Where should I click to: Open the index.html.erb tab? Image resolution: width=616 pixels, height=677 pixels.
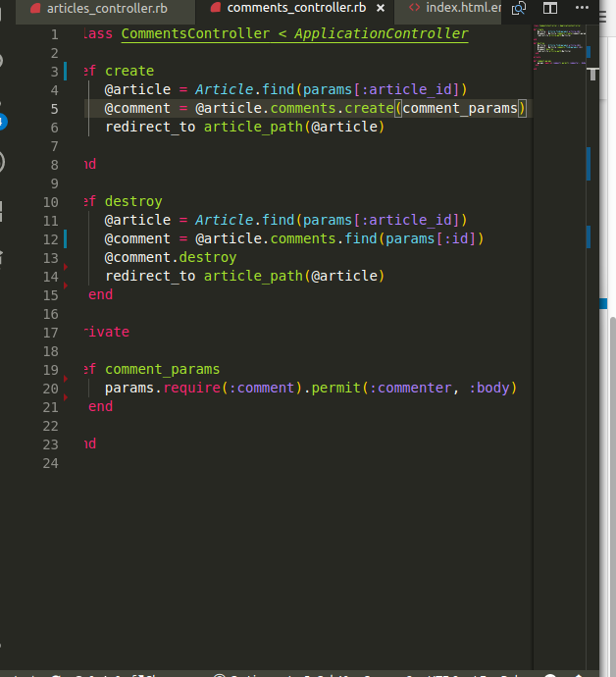(461, 8)
